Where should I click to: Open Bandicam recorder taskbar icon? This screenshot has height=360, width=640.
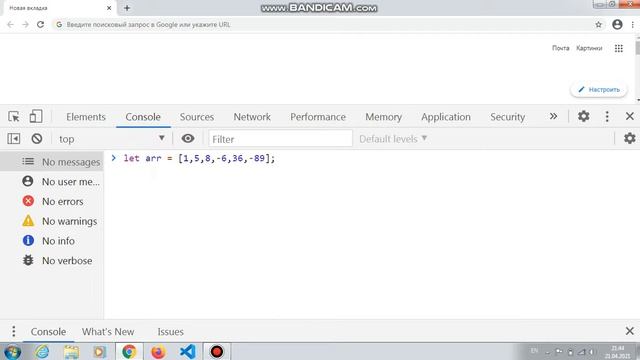pyautogui.click(x=217, y=352)
